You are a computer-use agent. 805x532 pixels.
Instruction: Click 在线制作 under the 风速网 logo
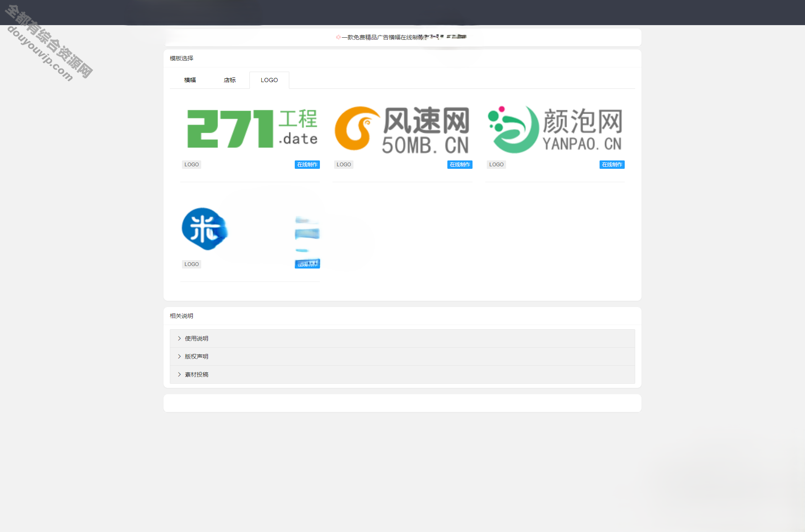(x=460, y=165)
